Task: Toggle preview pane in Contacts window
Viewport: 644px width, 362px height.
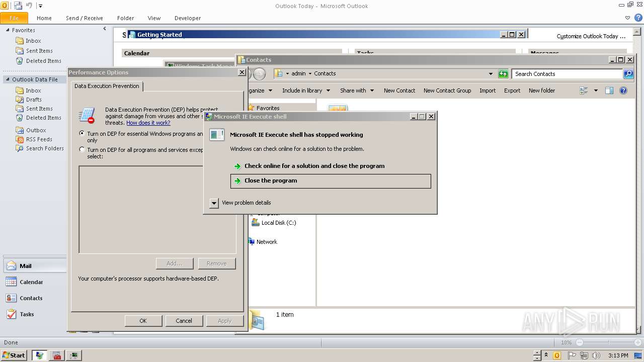Action: [609, 90]
